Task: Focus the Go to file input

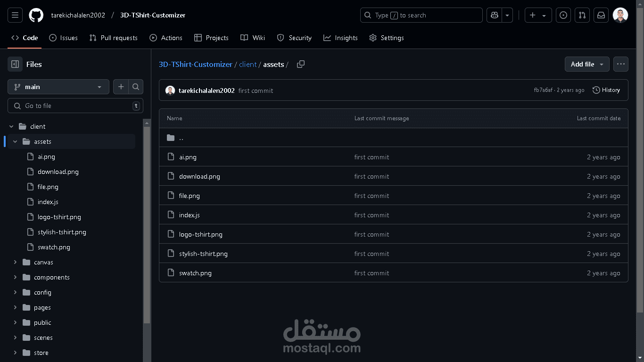Action: [x=75, y=106]
